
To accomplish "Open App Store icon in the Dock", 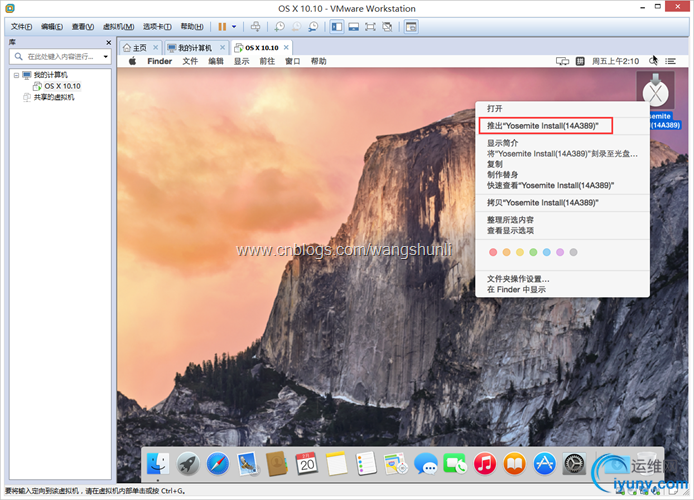I will (x=544, y=464).
